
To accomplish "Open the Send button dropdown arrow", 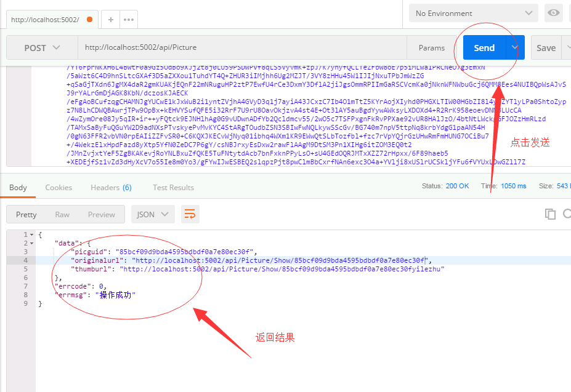I will (515, 47).
